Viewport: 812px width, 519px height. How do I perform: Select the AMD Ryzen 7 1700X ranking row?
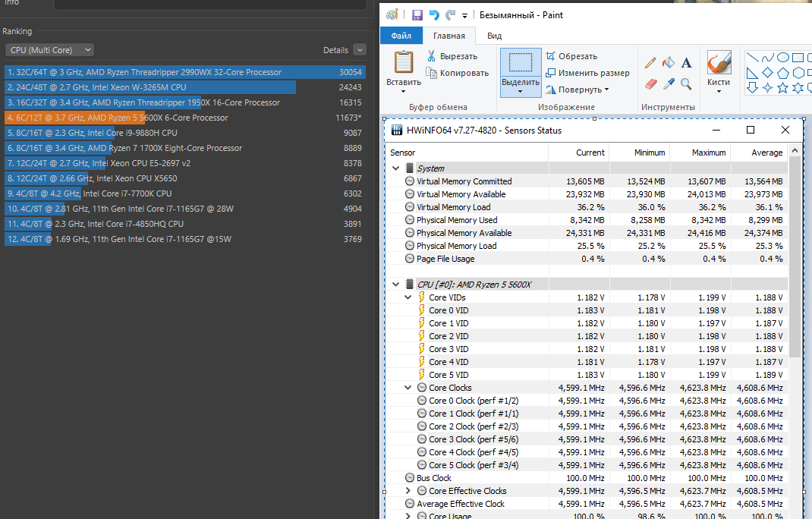(x=185, y=148)
